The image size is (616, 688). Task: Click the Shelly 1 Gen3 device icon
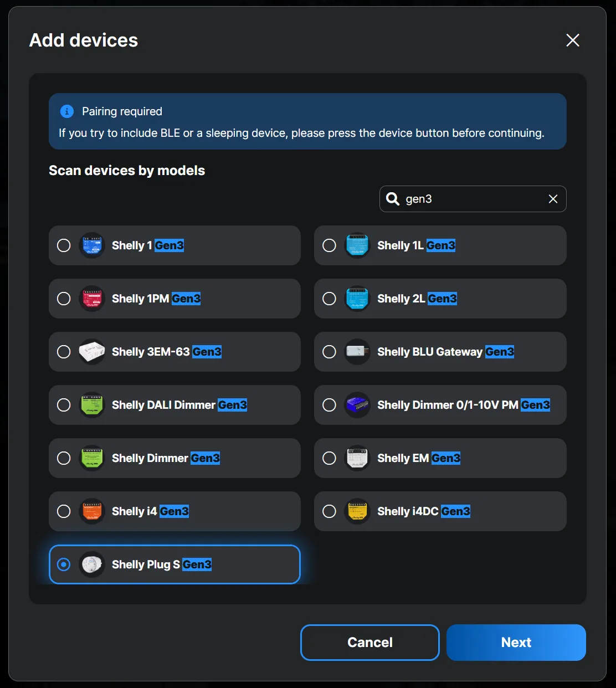tap(91, 245)
